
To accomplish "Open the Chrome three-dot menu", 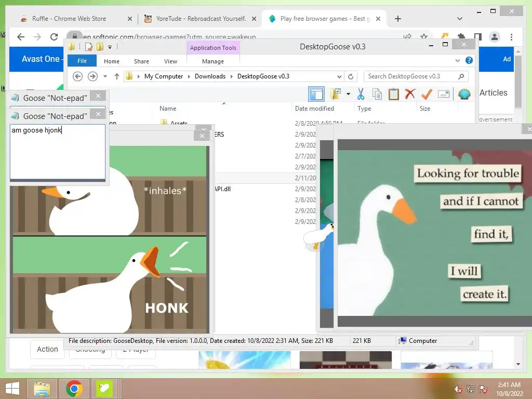I will pyautogui.click(x=511, y=37).
